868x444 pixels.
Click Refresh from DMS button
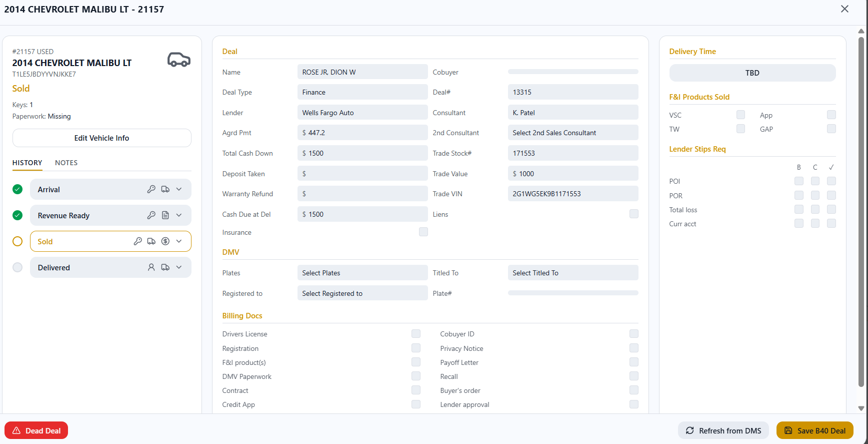tap(723, 430)
